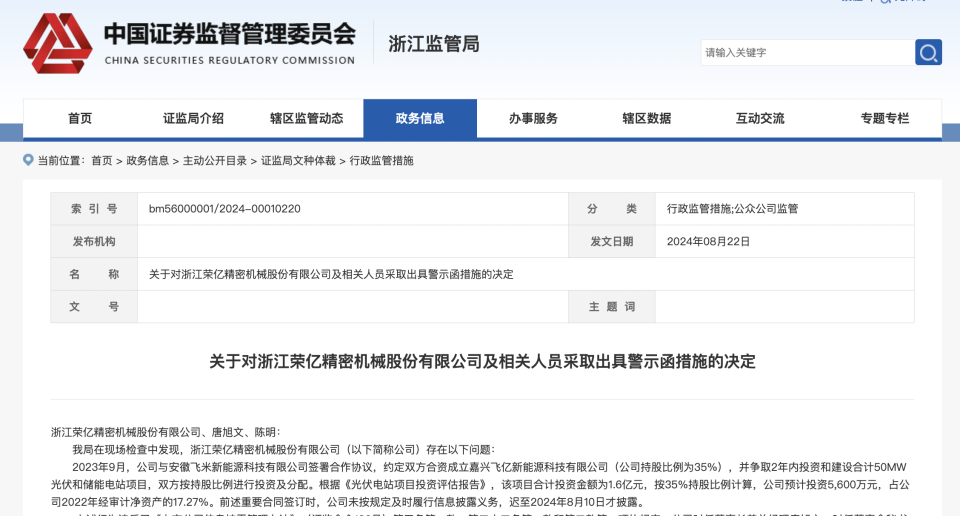Select the highlighted 政务信息 tab

[x=420, y=118]
